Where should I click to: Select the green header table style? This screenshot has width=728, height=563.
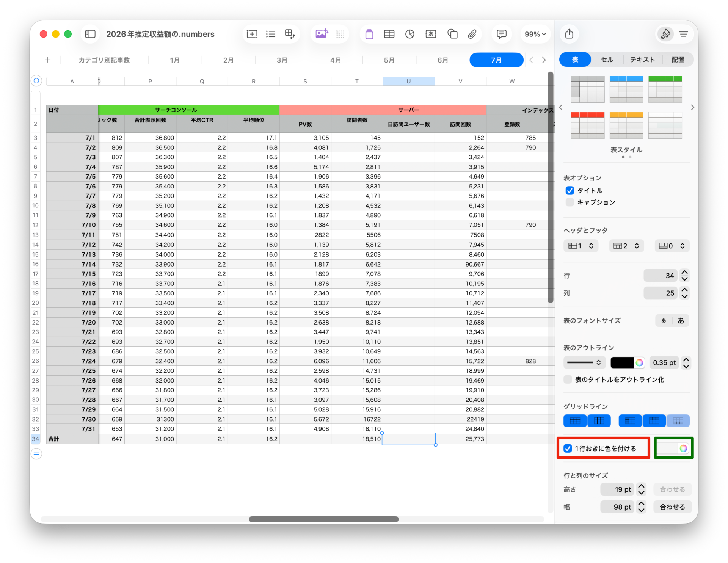pos(665,89)
